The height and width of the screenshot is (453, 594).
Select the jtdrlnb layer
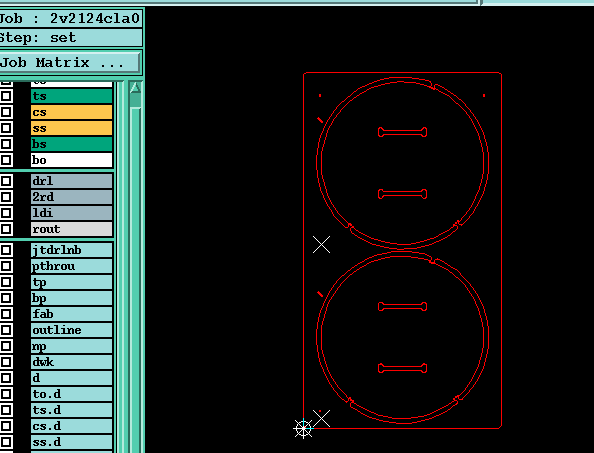[72, 250]
